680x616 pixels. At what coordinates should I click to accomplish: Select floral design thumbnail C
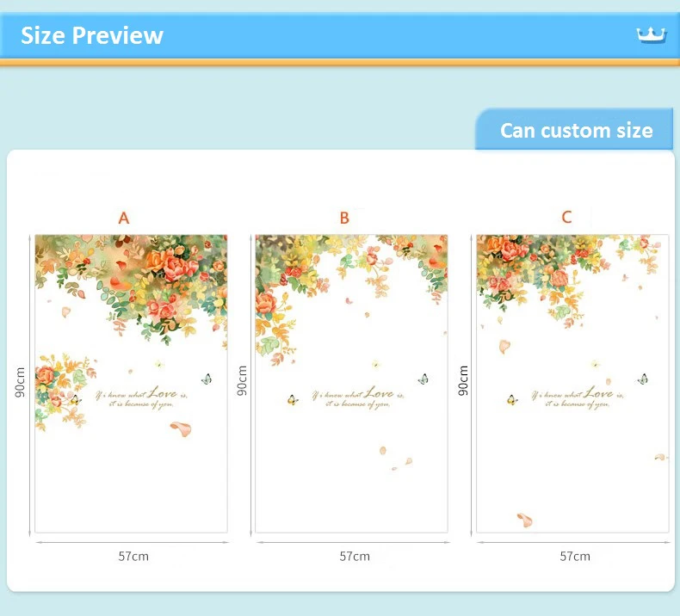click(572, 384)
